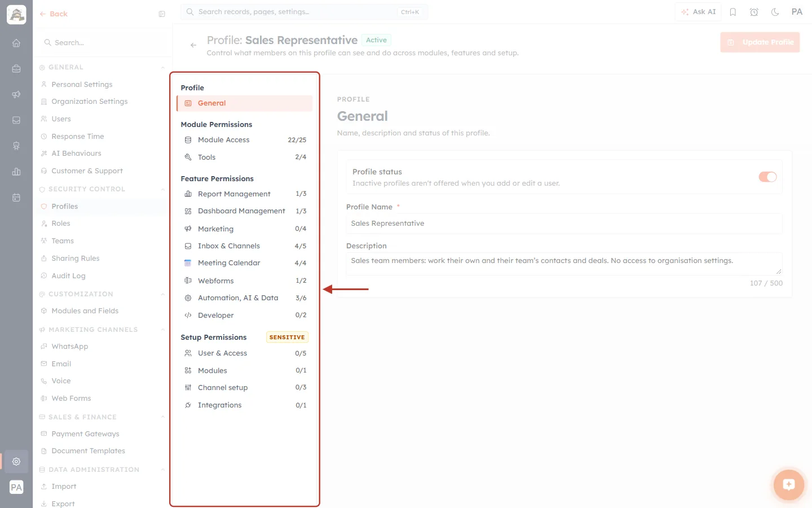Collapse the MARKETING CHANNELS section chevron
The width and height of the screenshot is (812, 508).
click(163, 330)
